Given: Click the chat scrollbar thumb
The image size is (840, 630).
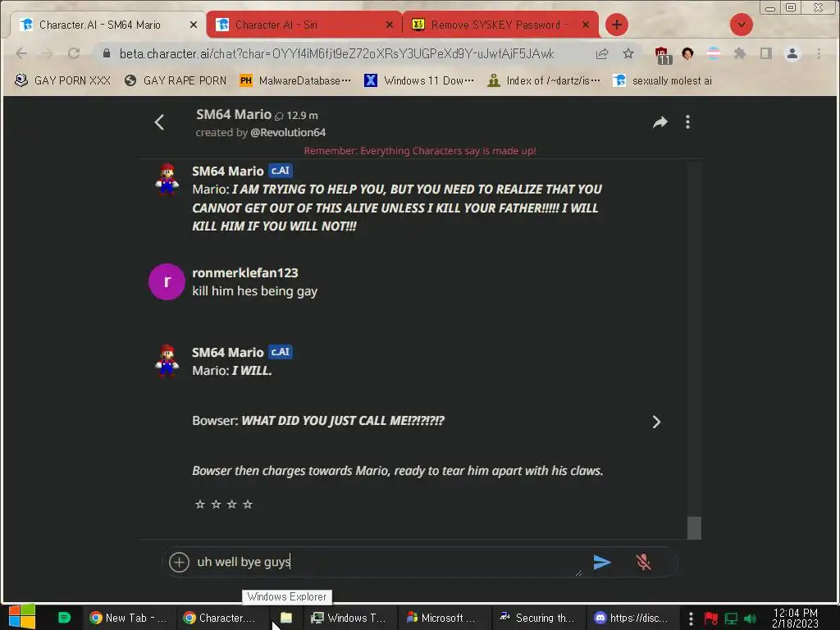Looking at the screenshot, I should tap(694, 527).
